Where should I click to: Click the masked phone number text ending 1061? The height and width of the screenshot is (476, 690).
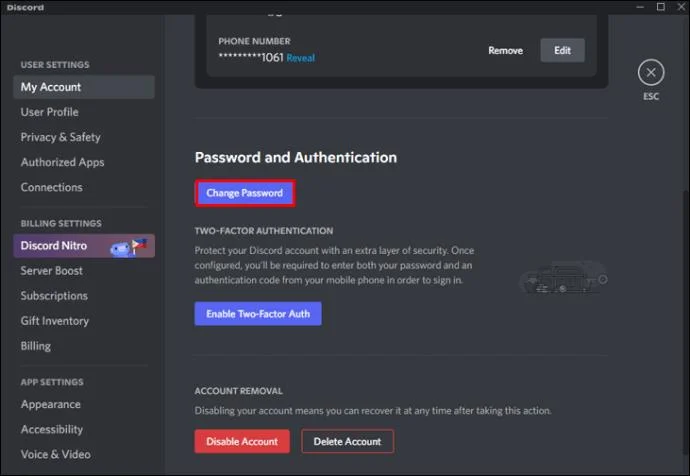251,58
